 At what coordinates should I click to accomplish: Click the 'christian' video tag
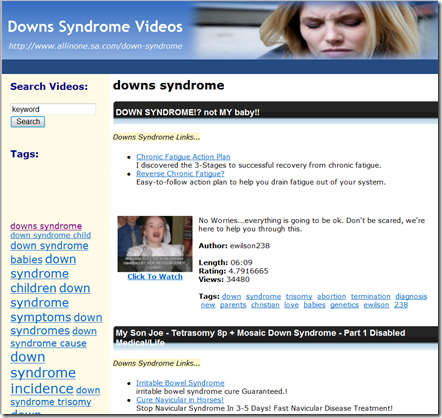click(x=265, y=305)
